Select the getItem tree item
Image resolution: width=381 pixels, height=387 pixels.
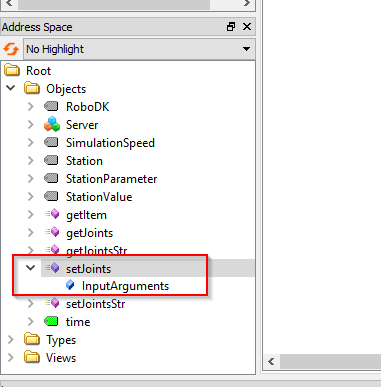(x=86, y=215)
